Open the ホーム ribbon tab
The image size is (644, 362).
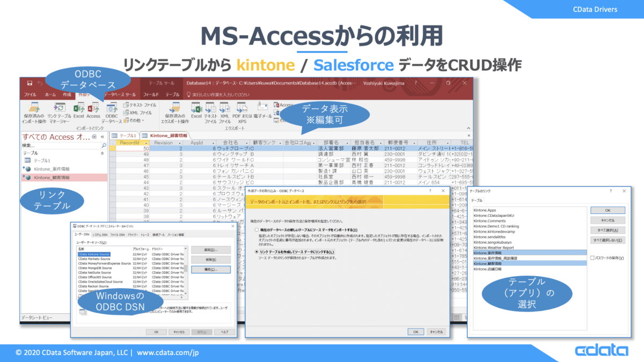coord(50,94)
